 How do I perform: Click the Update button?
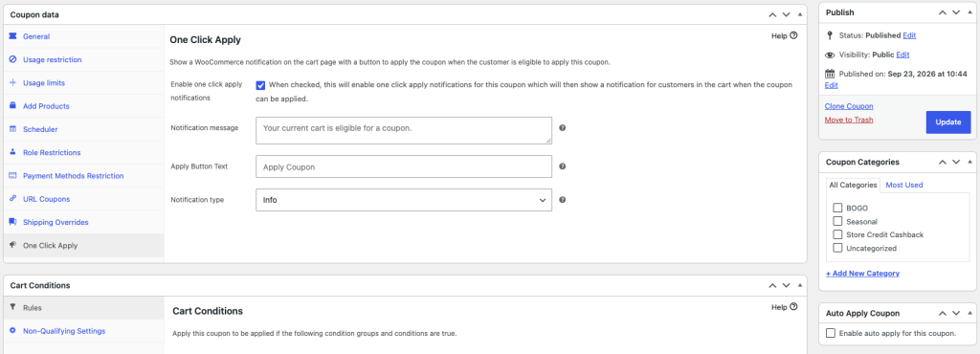(x=948, y=122)
